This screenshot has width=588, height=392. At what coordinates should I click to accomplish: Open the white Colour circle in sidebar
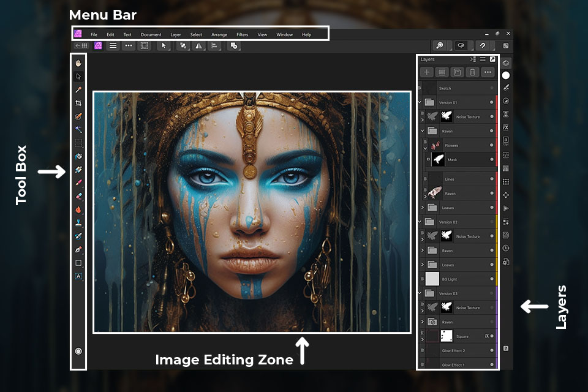coord(506,75)
